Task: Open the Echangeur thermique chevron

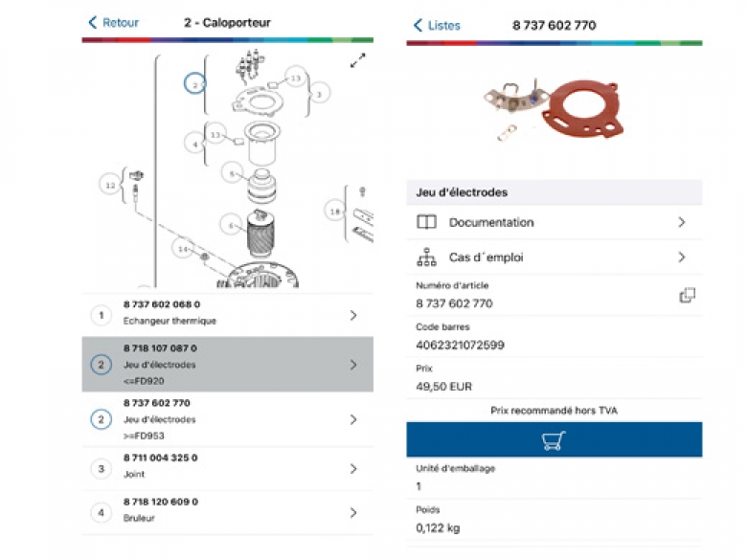Action: 353,315
